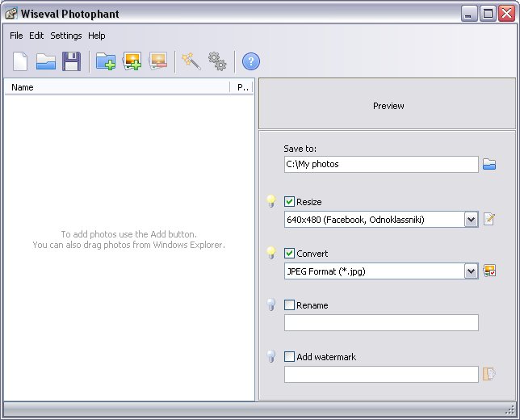Remove photo icon with red minus

158,61
